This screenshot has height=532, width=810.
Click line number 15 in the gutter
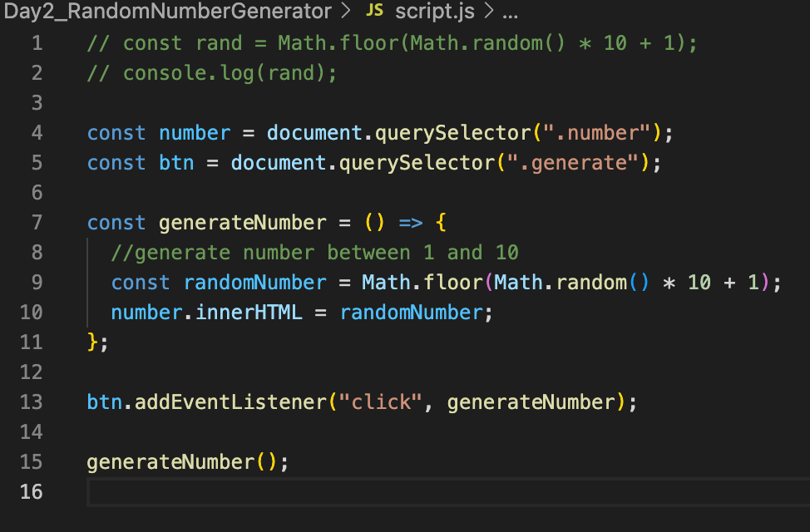point(31,462)
